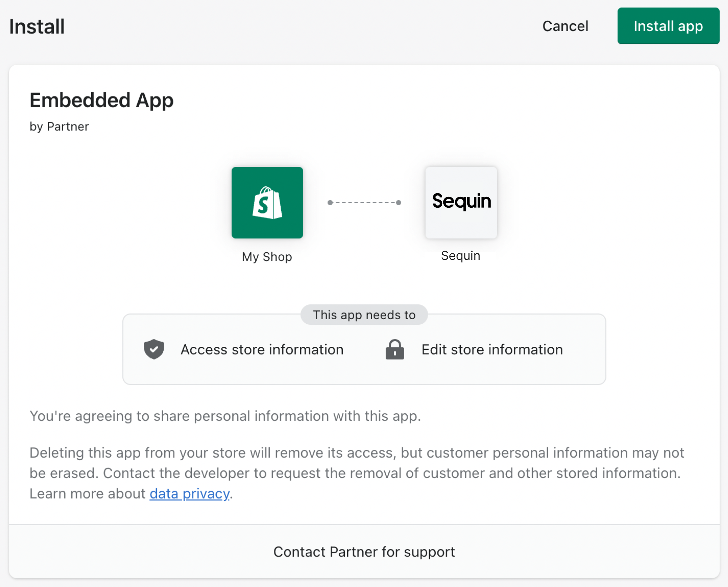The width and height of the screenshot is (728, 587).
Task: Cancel the app installation
Action: pos(565,26)
